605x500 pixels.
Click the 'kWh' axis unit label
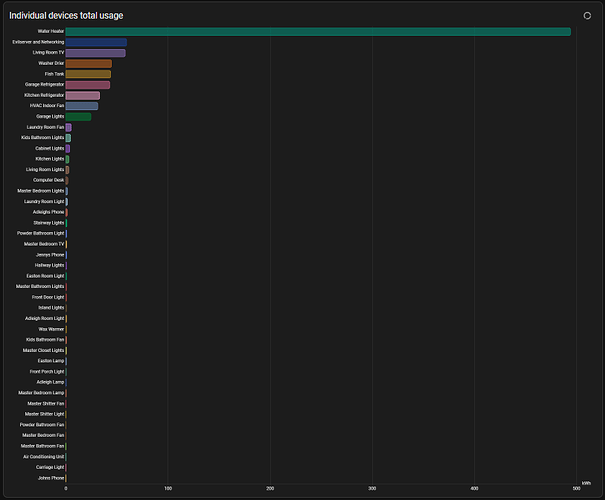(586, 483)
